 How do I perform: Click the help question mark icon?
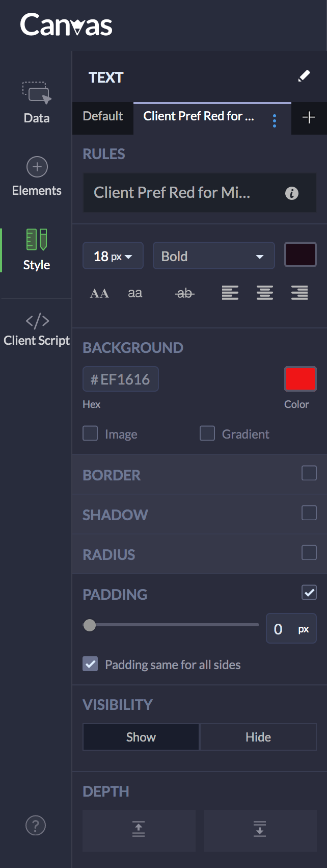coord(36,825)
